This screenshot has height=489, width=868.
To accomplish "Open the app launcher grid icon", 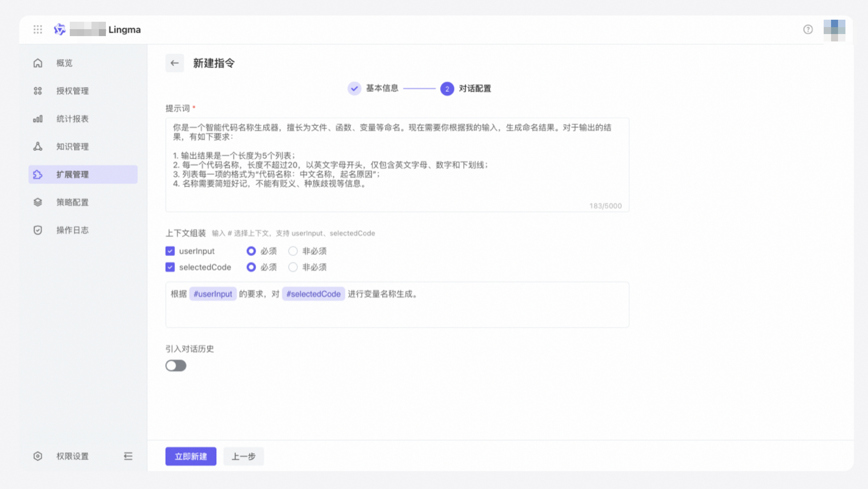I will point(38,30).
